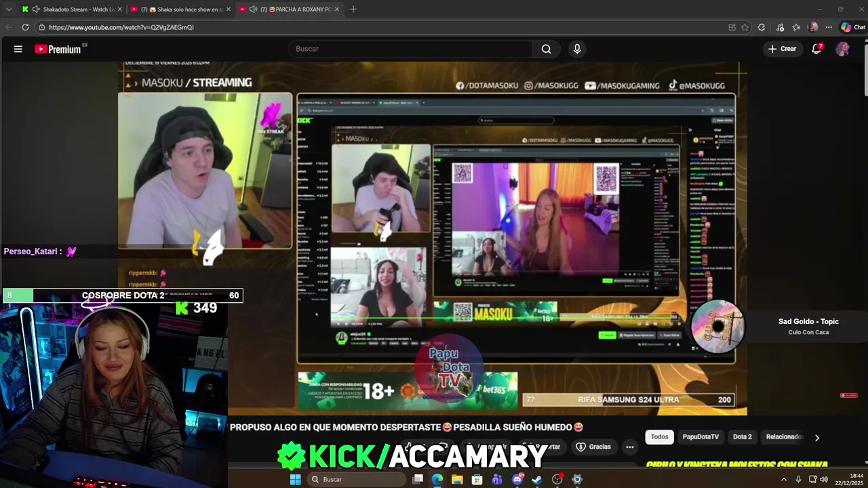Open Microsoft Teams from the taskbar
This screenshot has height=488, width=868.
tap(497, 479)
